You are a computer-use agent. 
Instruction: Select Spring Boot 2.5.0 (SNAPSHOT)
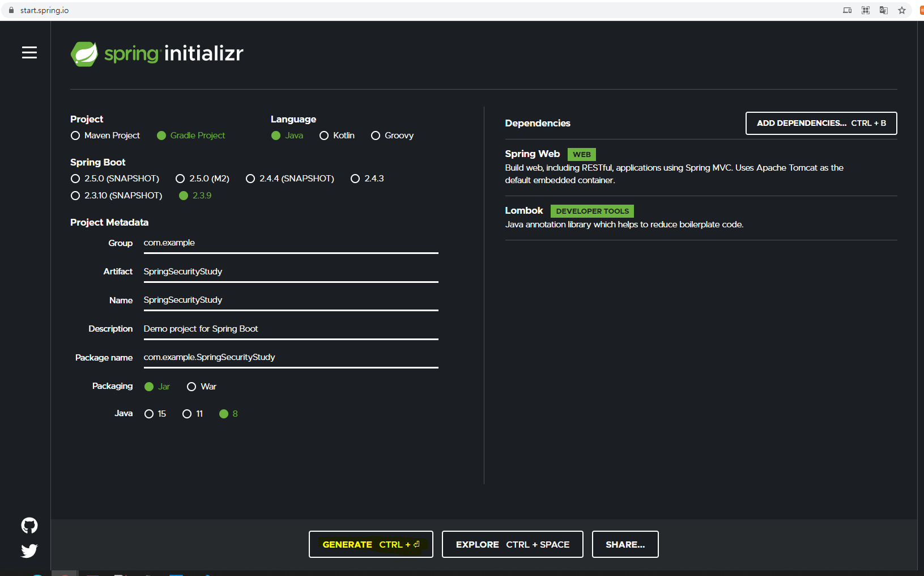pyautogui.click(x=115, y=179)
